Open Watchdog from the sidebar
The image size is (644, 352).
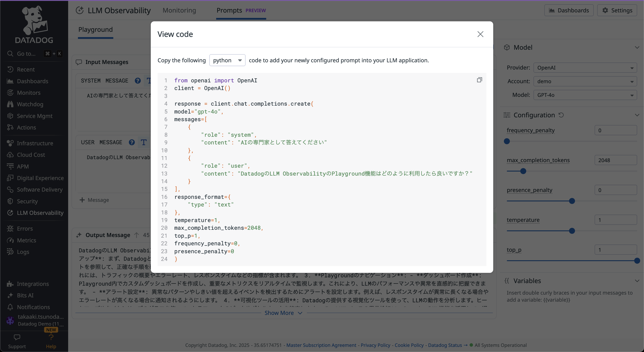click(x=30, y=104)
